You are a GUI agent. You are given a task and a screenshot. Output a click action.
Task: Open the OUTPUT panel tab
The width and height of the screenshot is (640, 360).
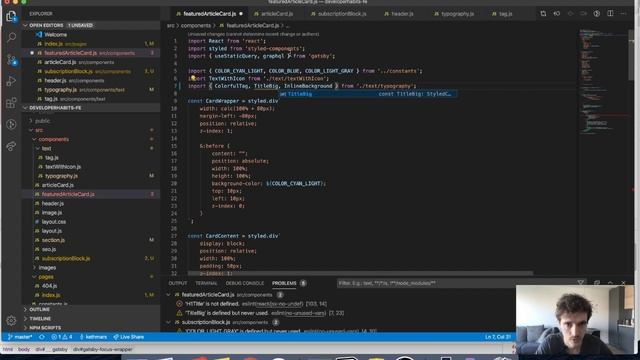click(178, 283)
